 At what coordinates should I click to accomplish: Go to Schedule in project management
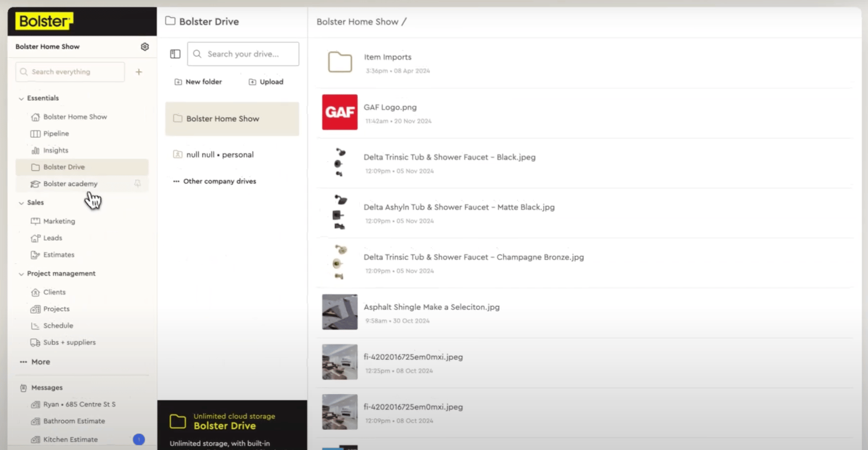[58, 326]
